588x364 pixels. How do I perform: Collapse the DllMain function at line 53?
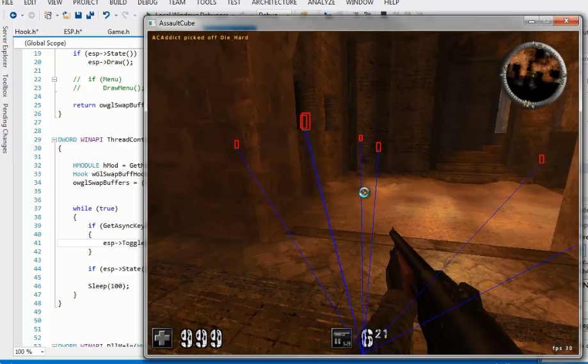54,345
